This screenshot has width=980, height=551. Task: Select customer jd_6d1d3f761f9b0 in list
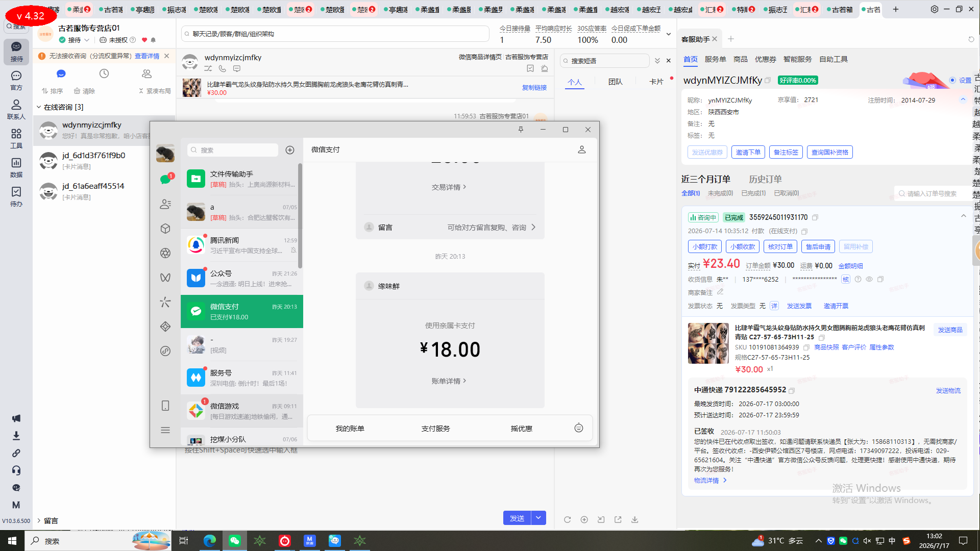104,161
